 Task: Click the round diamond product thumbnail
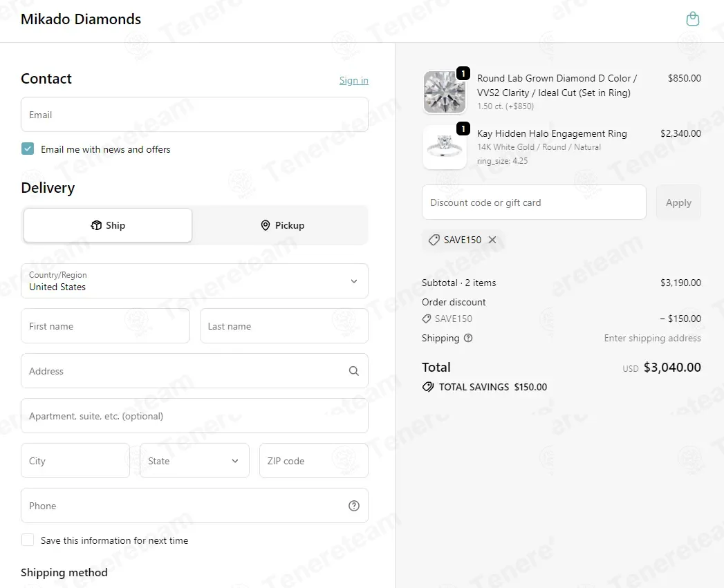coord(444,92)
